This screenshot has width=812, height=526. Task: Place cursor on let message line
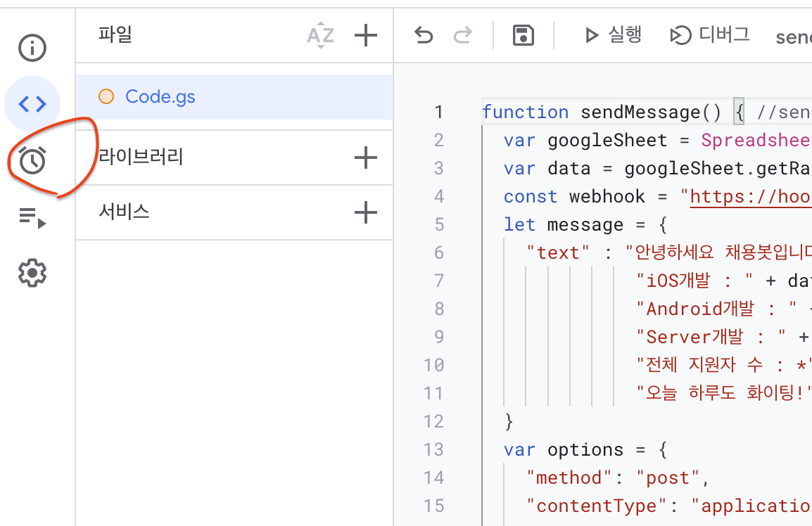(585, 225)
